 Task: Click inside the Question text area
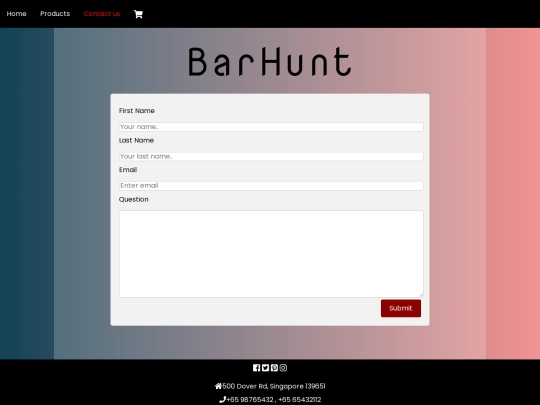(271, 254)
